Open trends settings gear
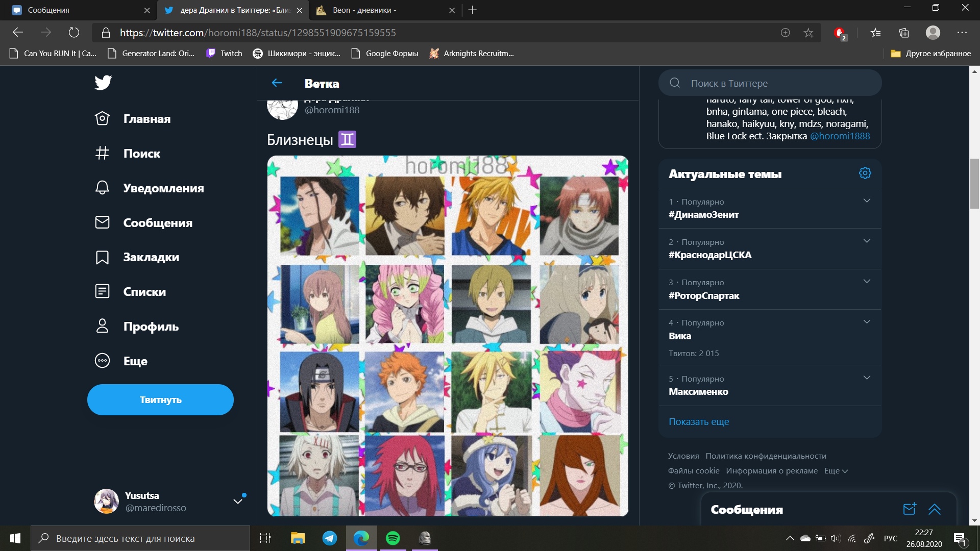980x551 pixels. click(x=865, y=173)
